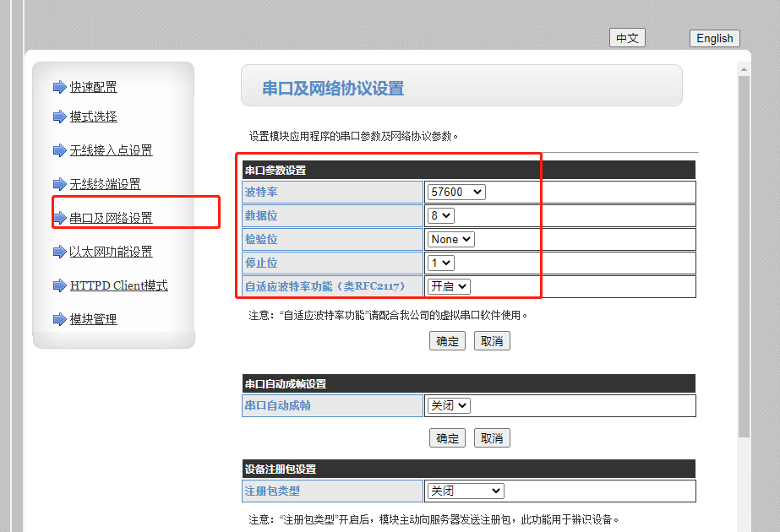
Task: Click the arrow icon beside 模式选择
Action: (59, 117)
